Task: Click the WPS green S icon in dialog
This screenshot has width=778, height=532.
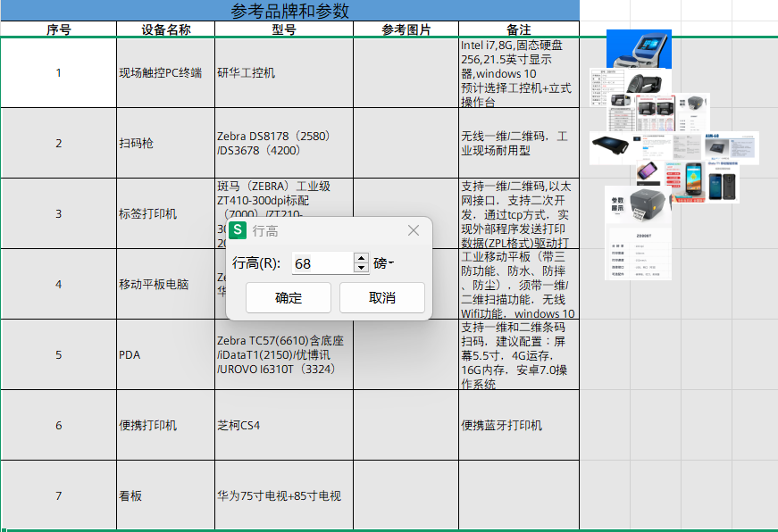Action: pyautogui.click(x=238, y=230)
